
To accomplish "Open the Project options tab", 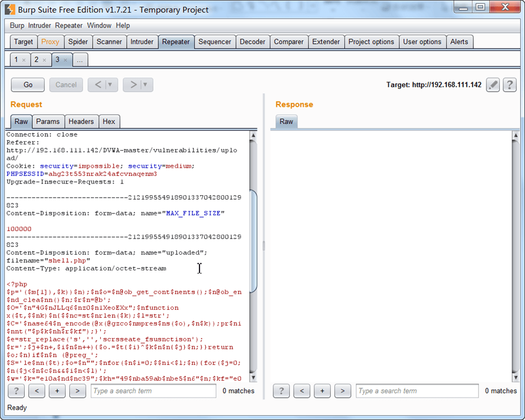I will click(371, 42).
